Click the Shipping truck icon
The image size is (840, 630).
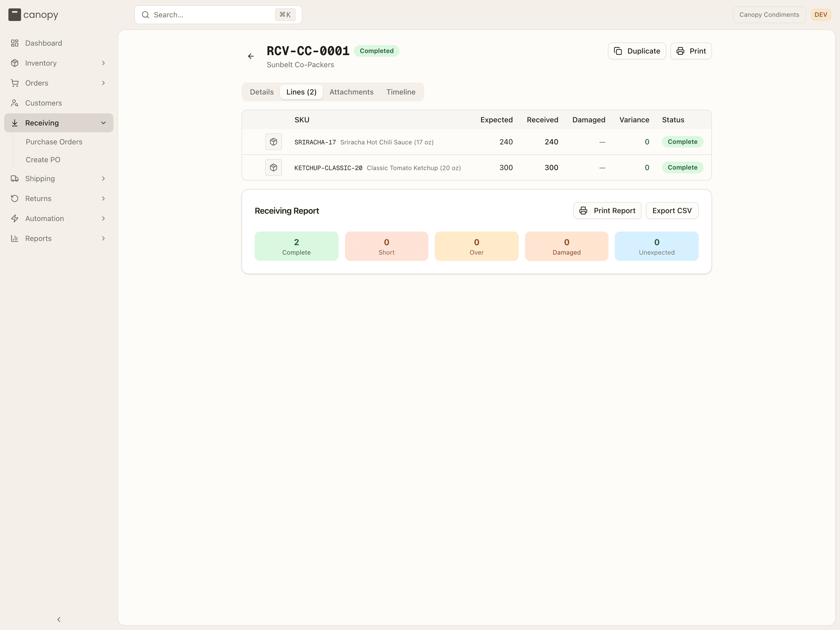tap(15, 178)
